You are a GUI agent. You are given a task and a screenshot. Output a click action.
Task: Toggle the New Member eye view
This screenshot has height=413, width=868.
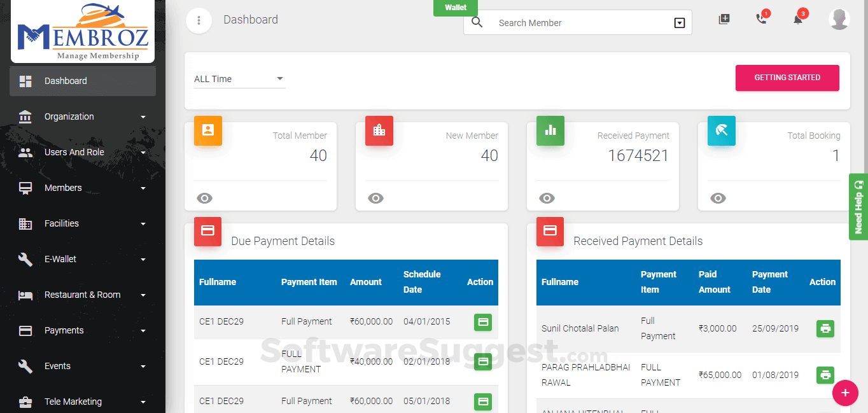(x=375, y=198)
